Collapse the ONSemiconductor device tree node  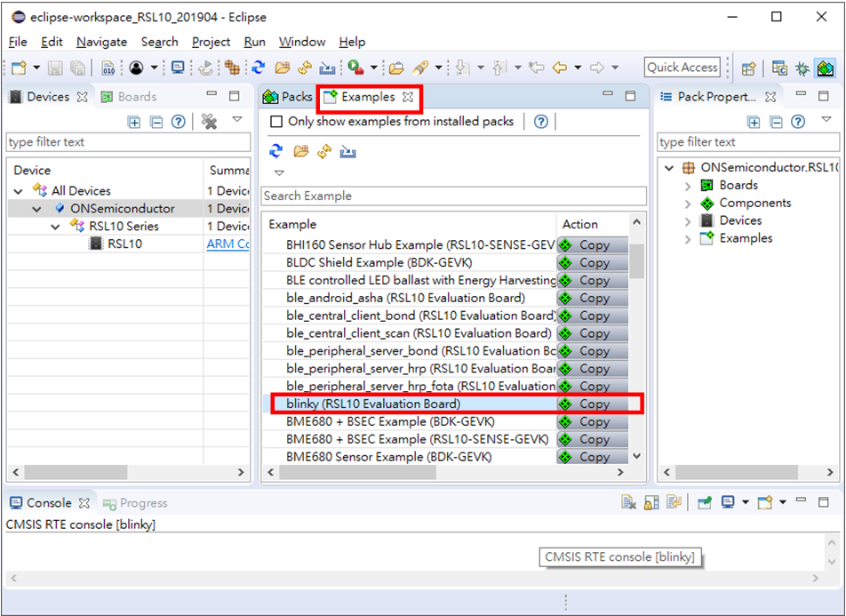[36, 209]
